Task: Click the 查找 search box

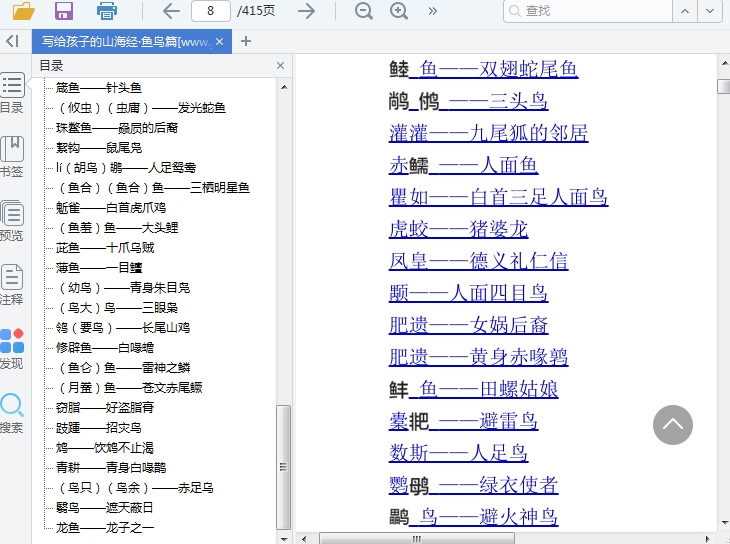Action: (588, 11)
